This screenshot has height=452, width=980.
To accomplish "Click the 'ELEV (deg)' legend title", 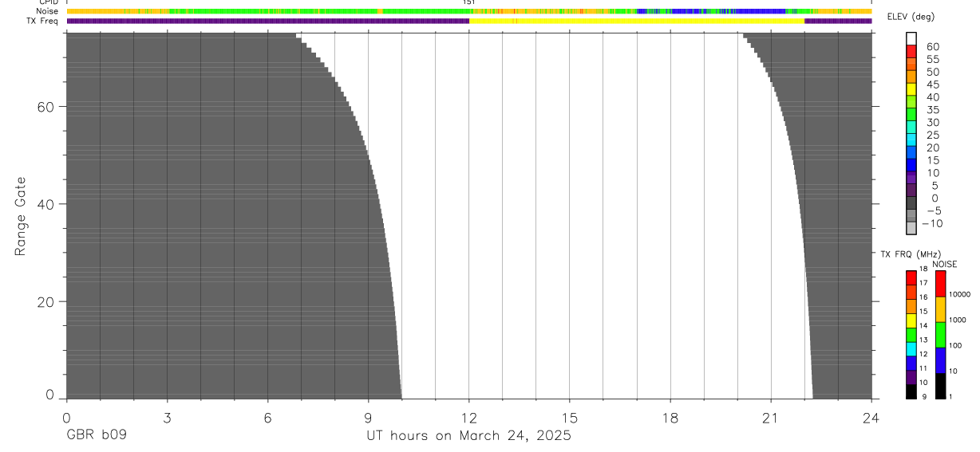I will click(911, 17).
